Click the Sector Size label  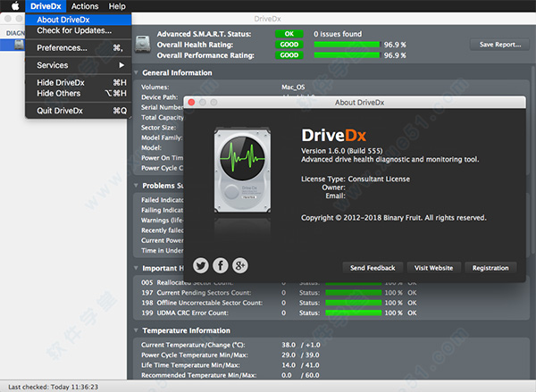(159, 128)
